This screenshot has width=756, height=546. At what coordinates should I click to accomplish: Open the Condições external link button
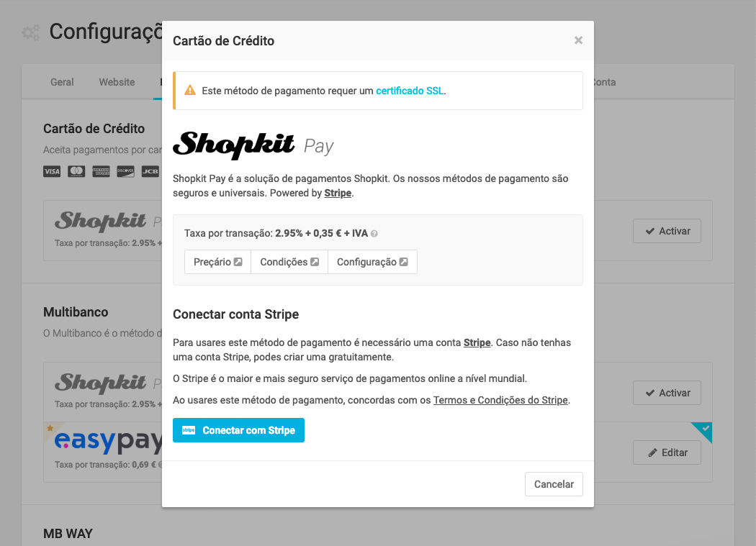click(x=289, y=262)
